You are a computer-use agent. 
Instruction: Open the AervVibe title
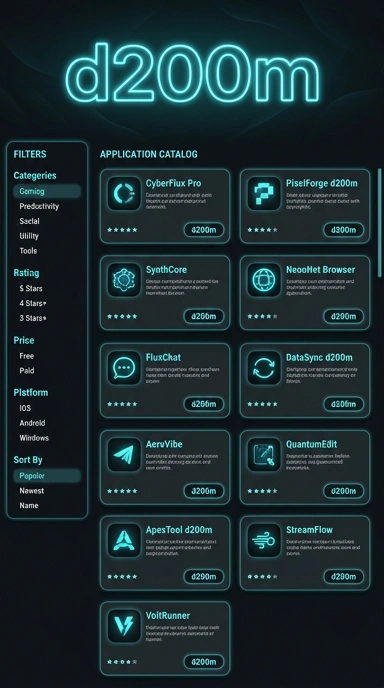point(164,444)
